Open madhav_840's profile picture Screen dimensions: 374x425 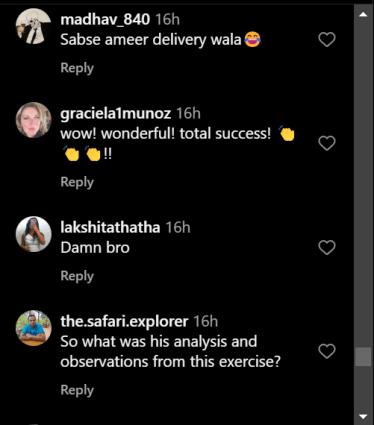tap(33, 26)
